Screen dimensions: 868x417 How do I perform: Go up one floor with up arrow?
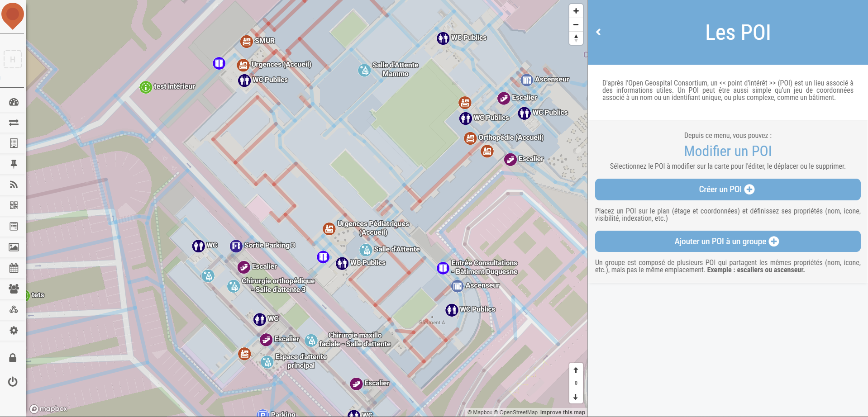576,370
